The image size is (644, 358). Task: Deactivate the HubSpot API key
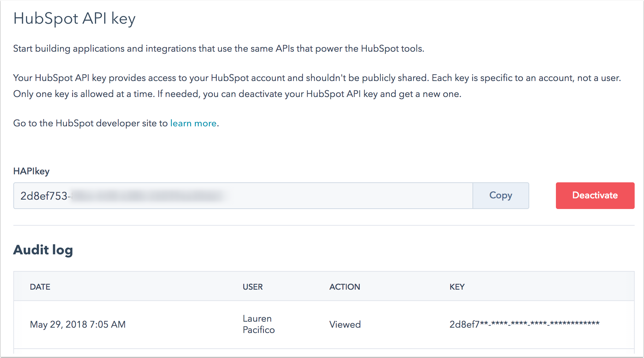pos(595,195)
